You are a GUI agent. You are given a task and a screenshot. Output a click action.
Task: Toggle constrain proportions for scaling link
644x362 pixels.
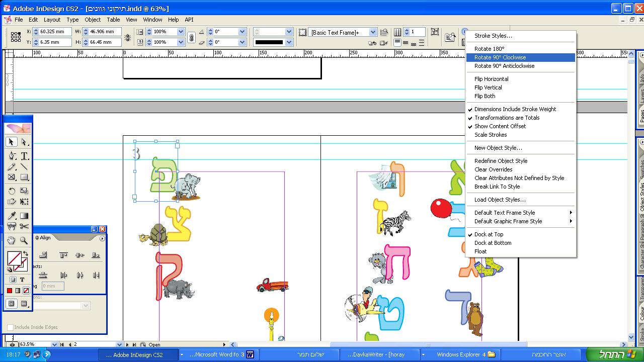pyautogui.click(x=191, y=37)
